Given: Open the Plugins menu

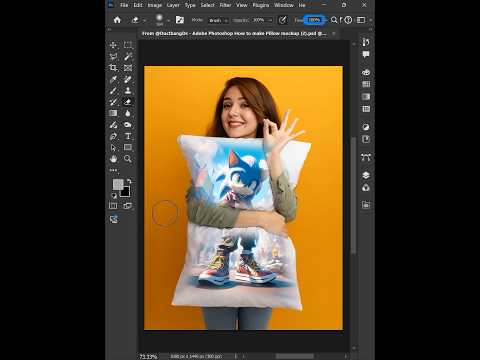Looking at the screenshot, I should [x=261, y=5].
